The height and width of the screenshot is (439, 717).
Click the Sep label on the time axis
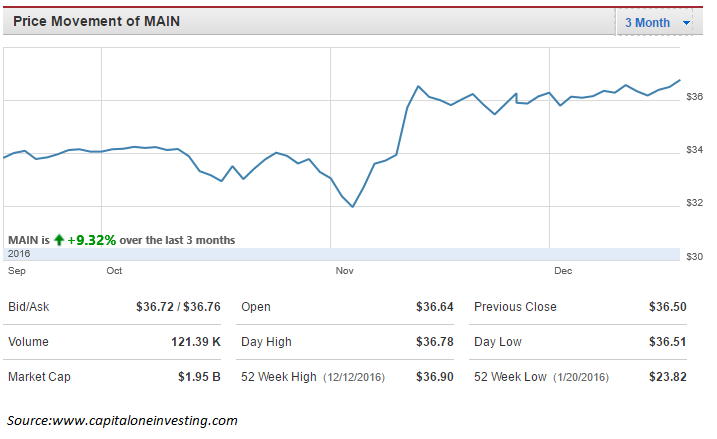(17, 271)
